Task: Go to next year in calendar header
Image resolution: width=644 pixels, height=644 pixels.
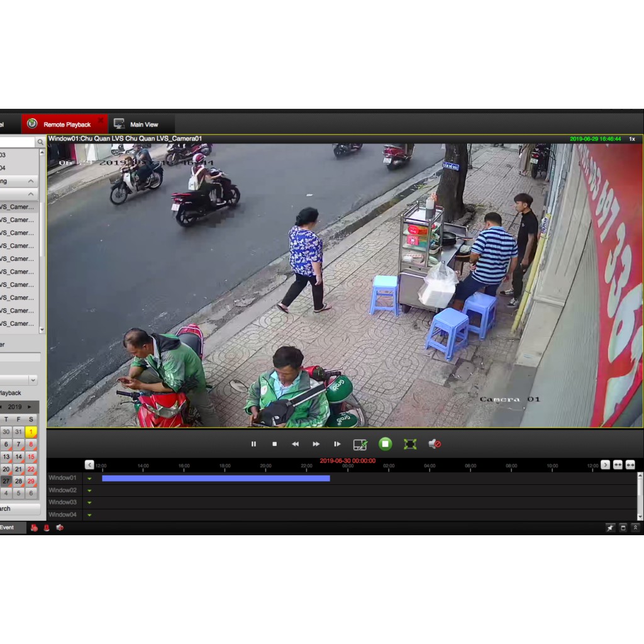Action: pos(30,407)
